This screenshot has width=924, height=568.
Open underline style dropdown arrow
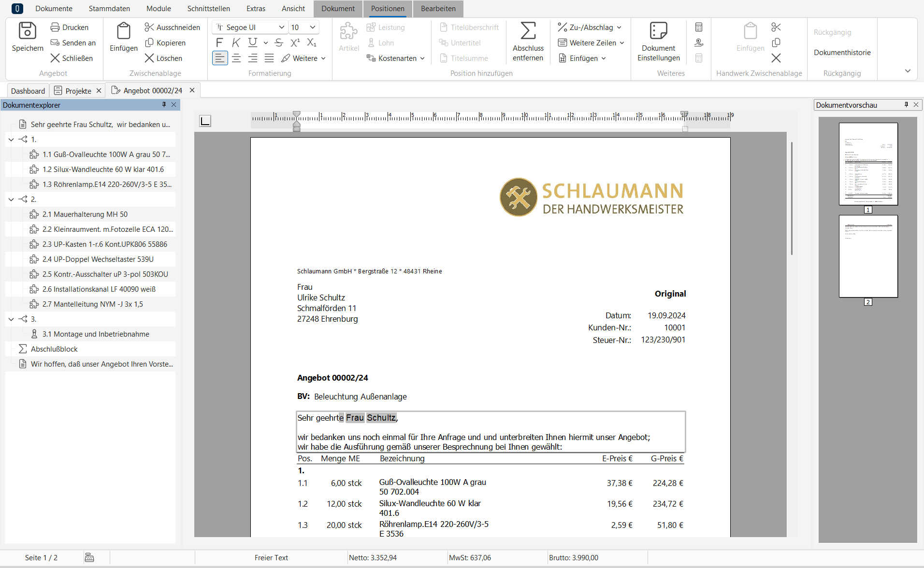[x=266, y=43]
